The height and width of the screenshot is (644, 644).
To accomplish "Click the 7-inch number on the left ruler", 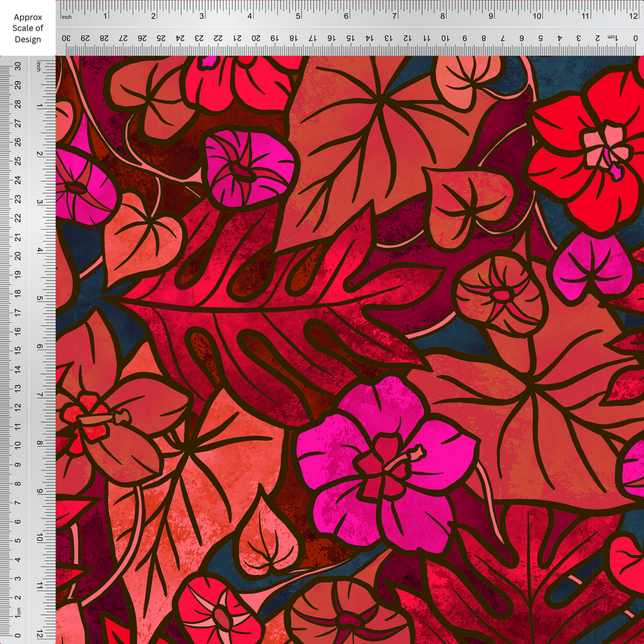I will [40, 395].
